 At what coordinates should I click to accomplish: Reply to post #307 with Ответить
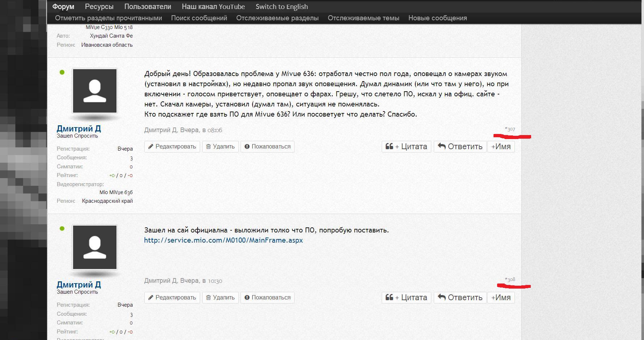coord(460,147)
